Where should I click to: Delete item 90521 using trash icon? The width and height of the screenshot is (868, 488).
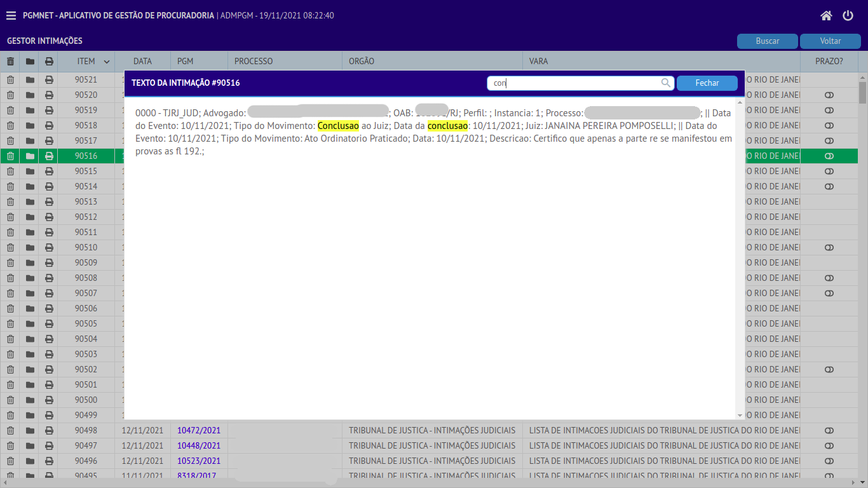pos(10,79)
